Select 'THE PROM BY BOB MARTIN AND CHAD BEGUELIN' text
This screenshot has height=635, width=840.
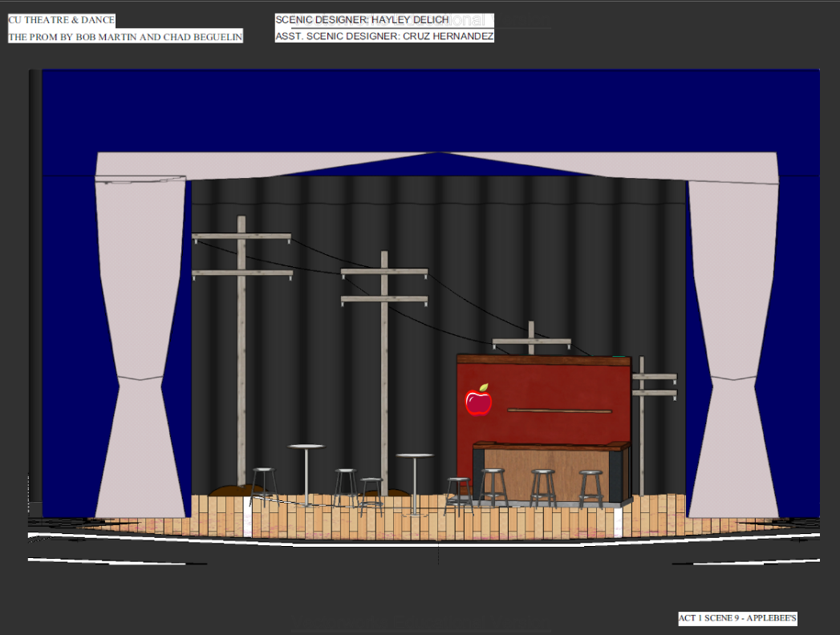(125, 37)
